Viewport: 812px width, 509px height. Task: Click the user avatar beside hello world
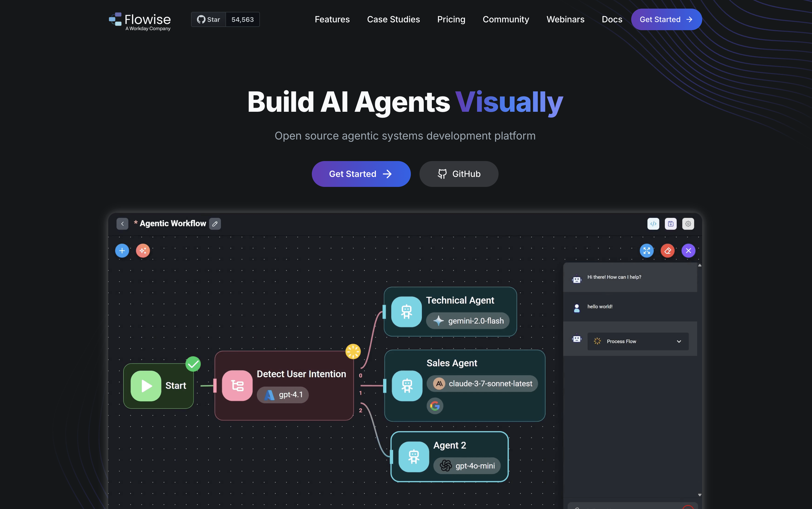(x=577, y=308)
